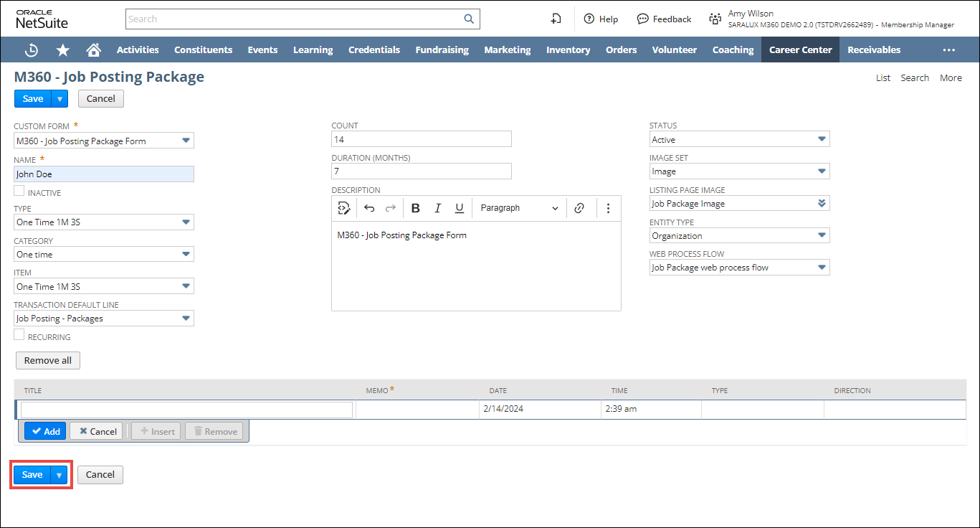Undo last edit in description
The image size is (980, 528).
click(x=369, y=208)
